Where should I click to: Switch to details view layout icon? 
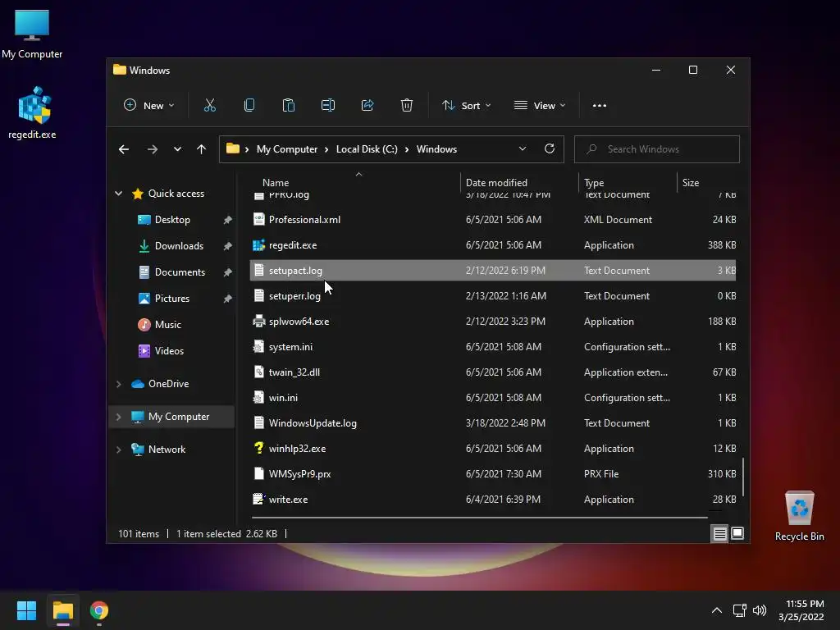click(719, 533)
